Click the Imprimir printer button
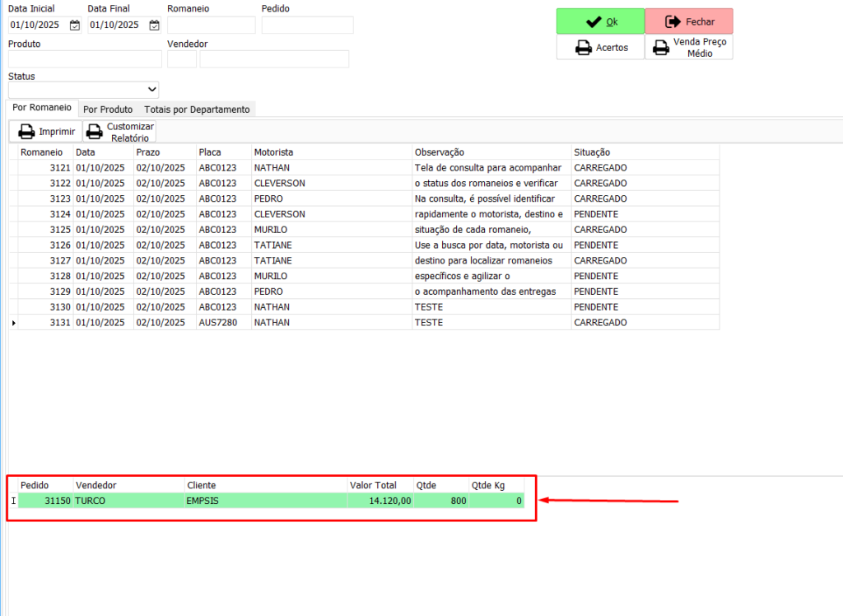 [46, 132]
